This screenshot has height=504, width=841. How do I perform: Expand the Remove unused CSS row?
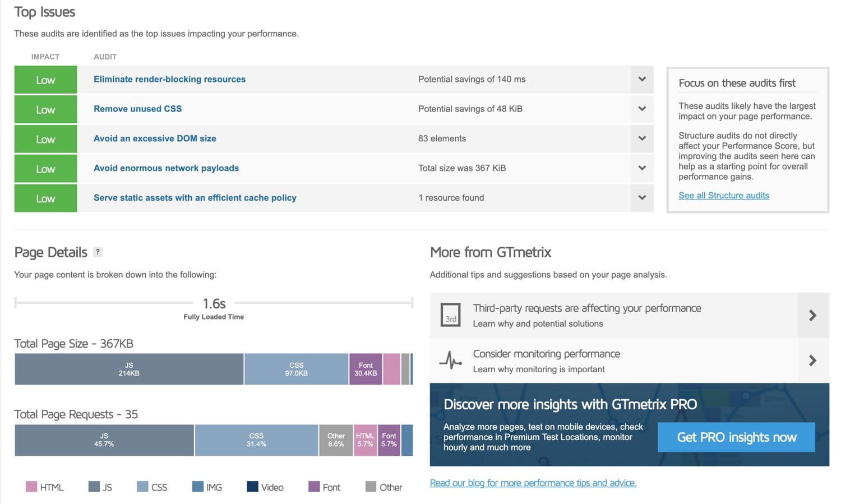(x=642, y=109)
